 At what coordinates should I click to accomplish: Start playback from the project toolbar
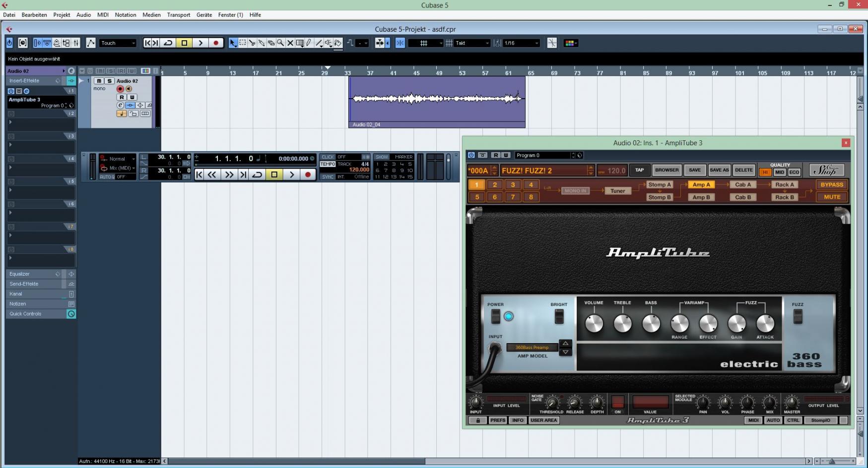tap(200, 43)
